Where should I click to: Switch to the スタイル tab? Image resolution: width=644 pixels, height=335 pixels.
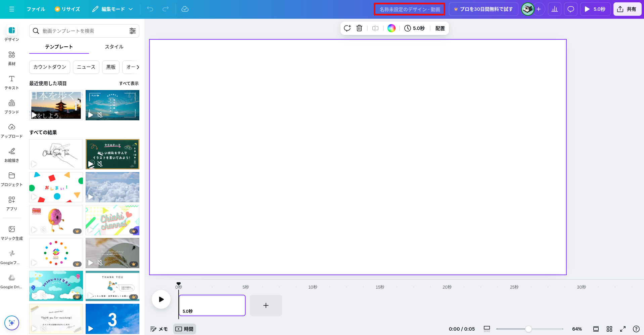click(x=114, y=47)
